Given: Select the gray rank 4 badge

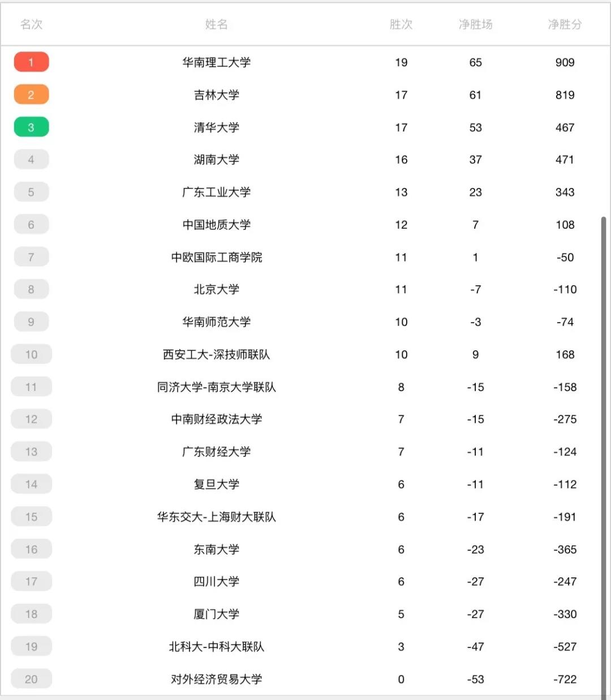Looking at the screenshot, I should coord(31,160).
